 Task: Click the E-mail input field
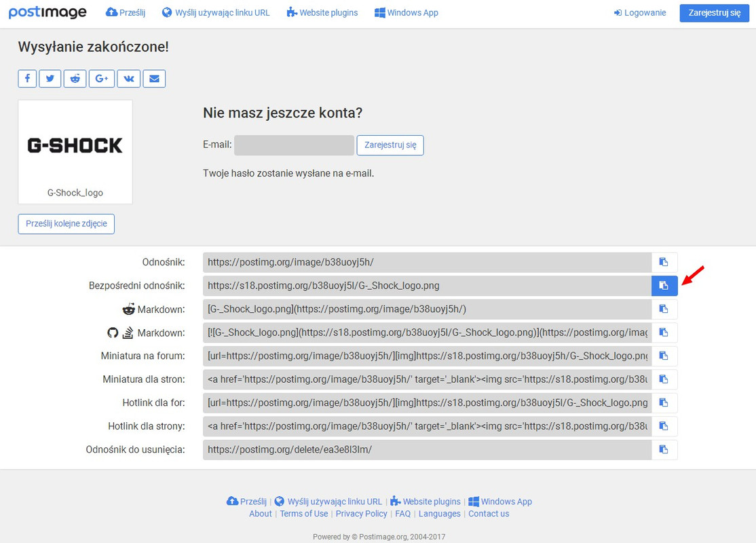[294, 145]
